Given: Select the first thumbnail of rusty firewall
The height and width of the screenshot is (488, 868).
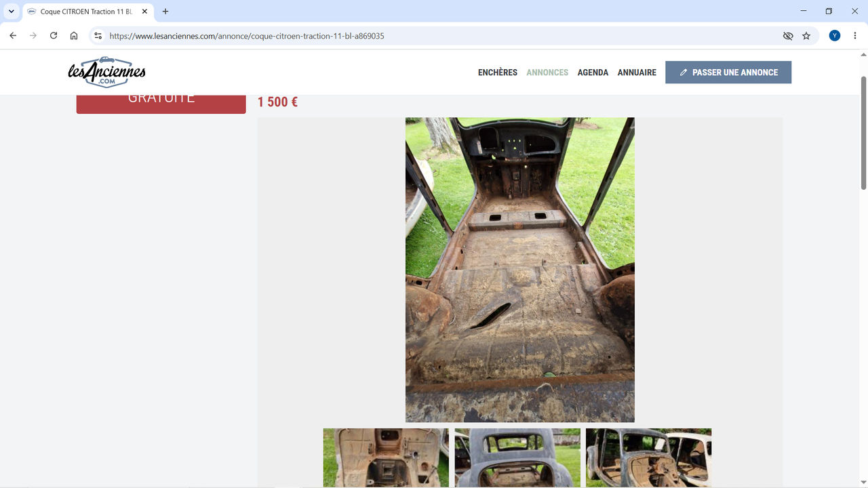Looking at the screenshot, I should [386, 457].
